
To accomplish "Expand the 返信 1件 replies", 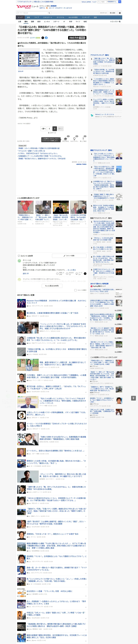I will tap(26, 273).
